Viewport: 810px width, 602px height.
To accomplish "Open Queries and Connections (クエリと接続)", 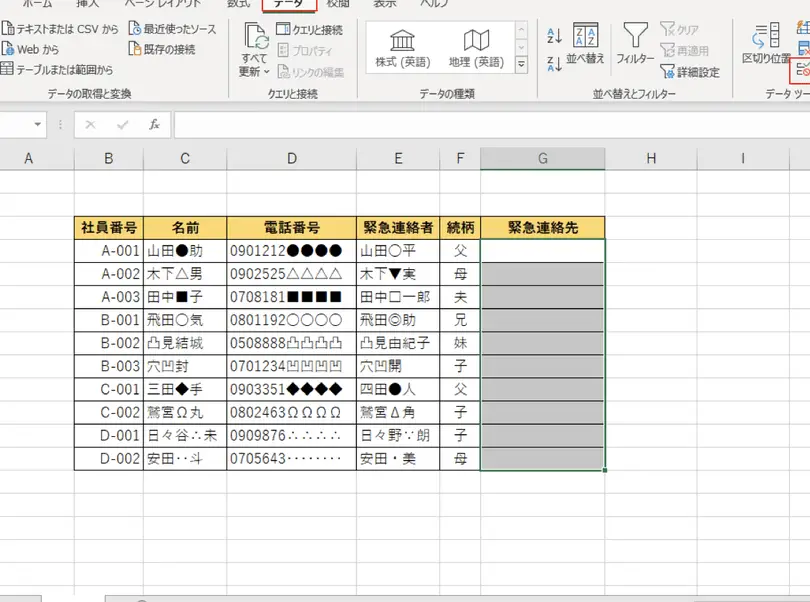I will 309,30.
